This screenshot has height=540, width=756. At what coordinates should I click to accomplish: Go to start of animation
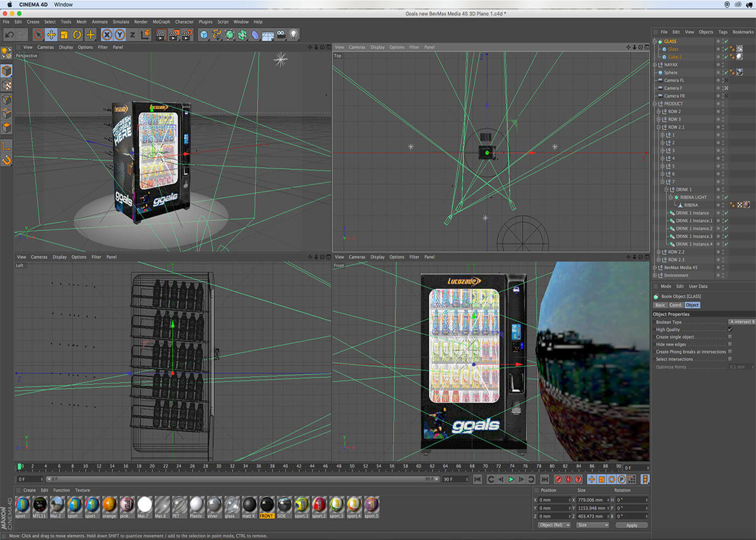(478, 479)
